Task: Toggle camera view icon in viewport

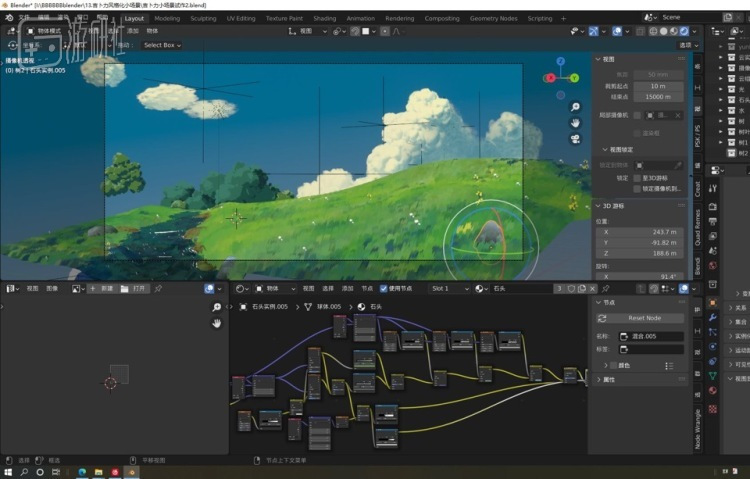Action: tap(575, 139)
